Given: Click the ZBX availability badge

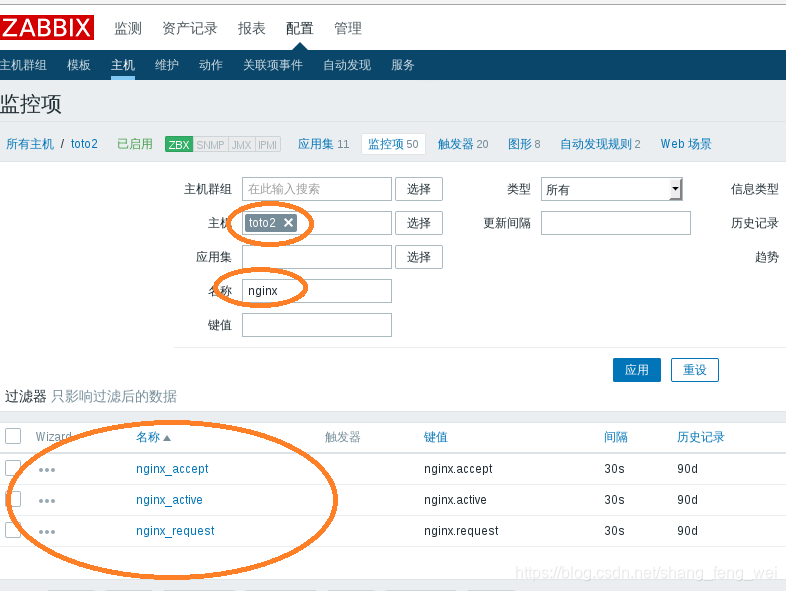Looking at the screenshot, I should [179, 144].
